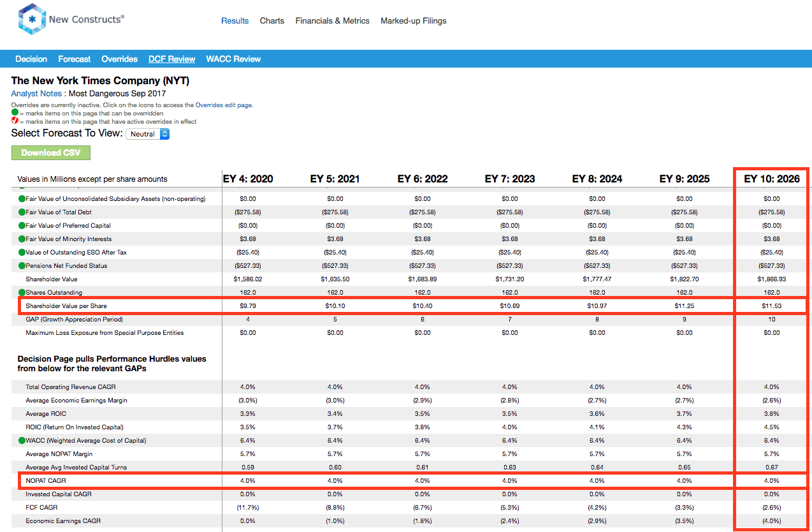The width and height of the screenshot is (812, 532).
Task: Click the (3.5%) Economic Earnings CAGR value
Action: point(685,521)
